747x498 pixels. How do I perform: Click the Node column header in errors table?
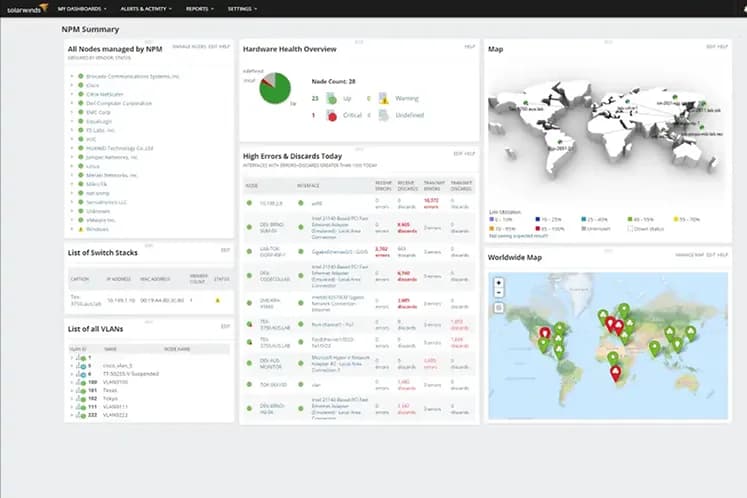pyautogui.click(x=252, y=186)
